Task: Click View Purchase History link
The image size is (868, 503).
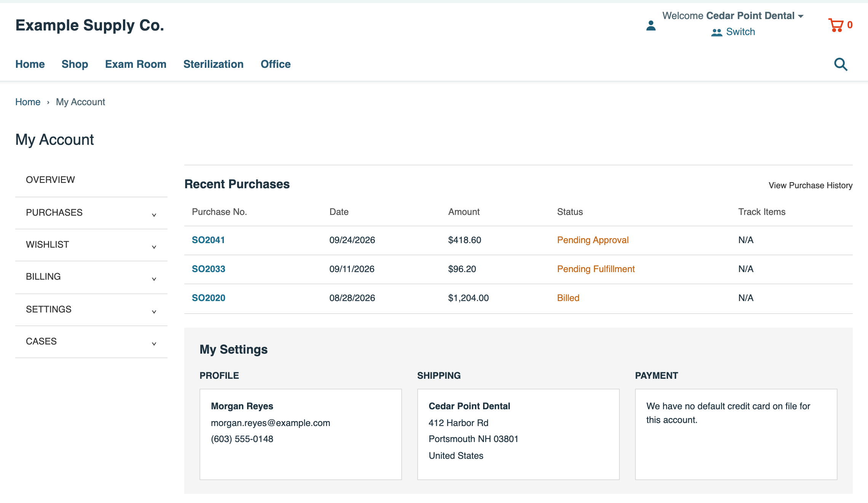Action: (811, 185)
